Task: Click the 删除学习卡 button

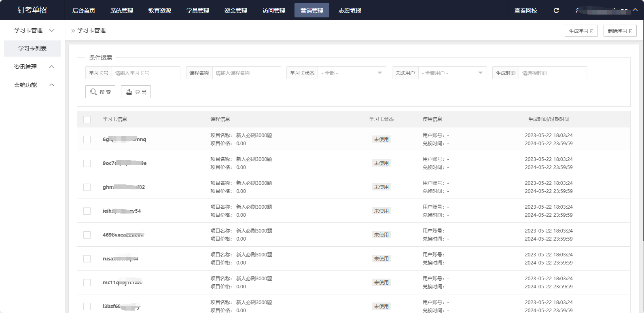Action: (620, 31)
